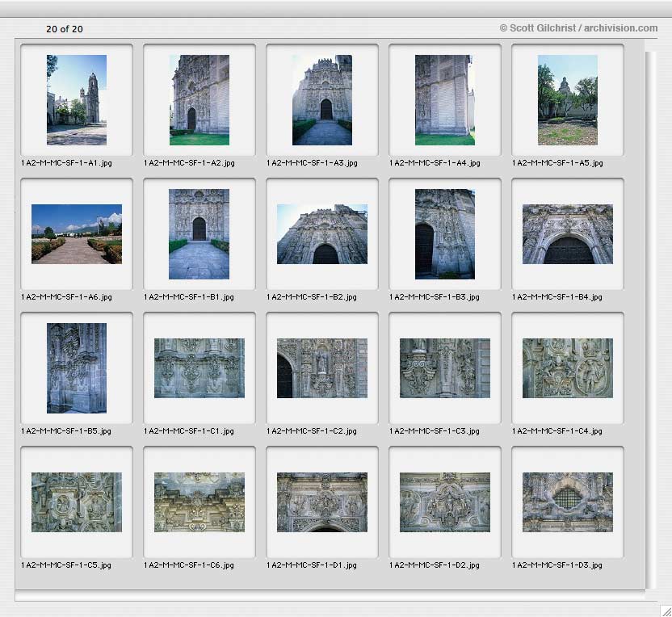Click filename label 1A2-M-MC-SF-1-C2.jpg
672x617 pixels.
312,431
